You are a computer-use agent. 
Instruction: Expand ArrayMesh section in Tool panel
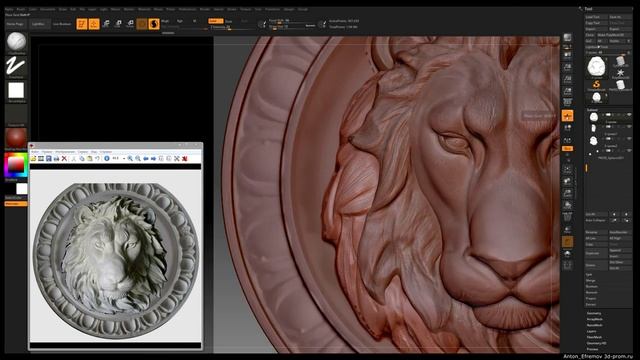click(594, 319)
